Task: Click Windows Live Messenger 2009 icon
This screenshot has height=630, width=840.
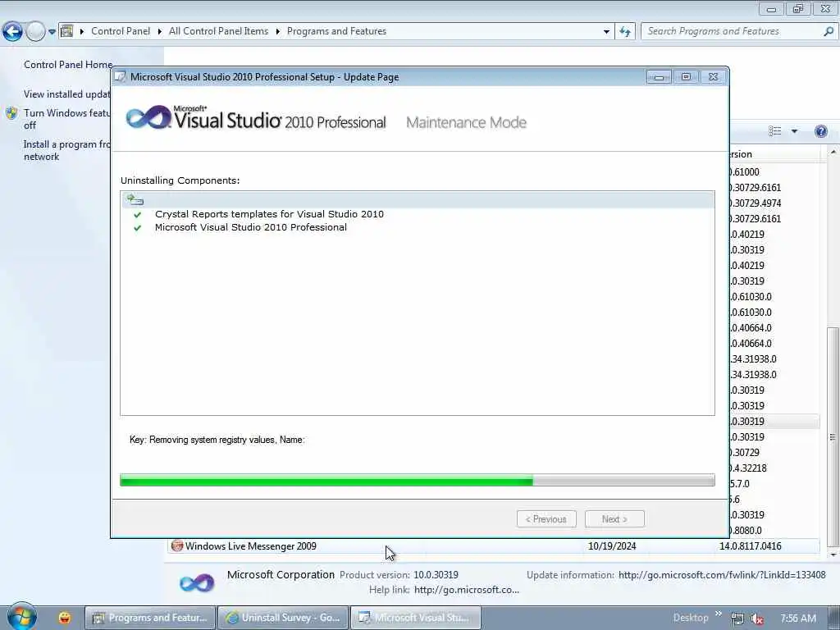Action: click(177, 546)
